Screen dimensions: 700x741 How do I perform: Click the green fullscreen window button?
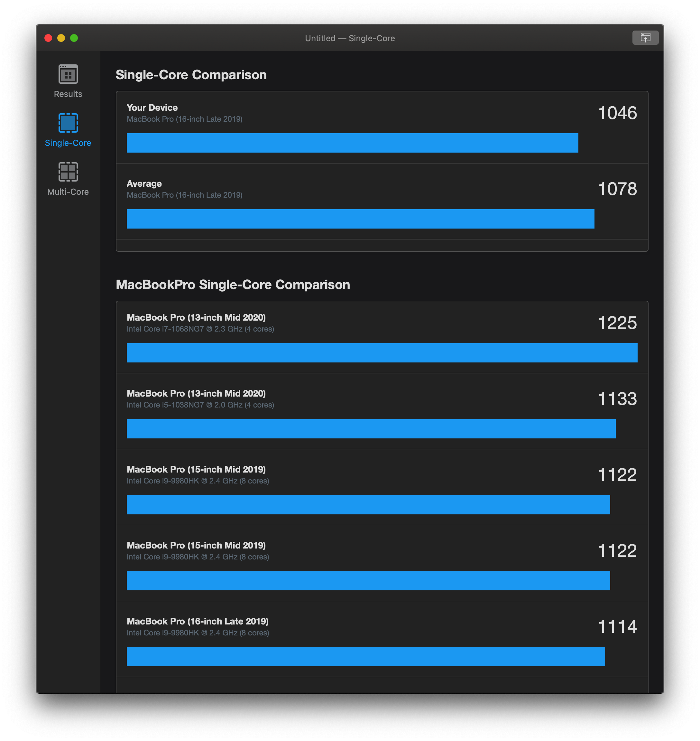tap(74, 38)
